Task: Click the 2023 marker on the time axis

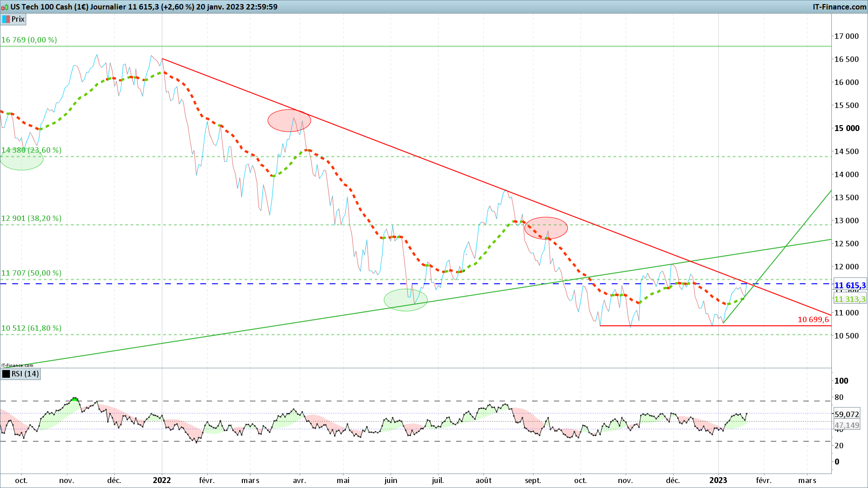Action: coord(718,480)
